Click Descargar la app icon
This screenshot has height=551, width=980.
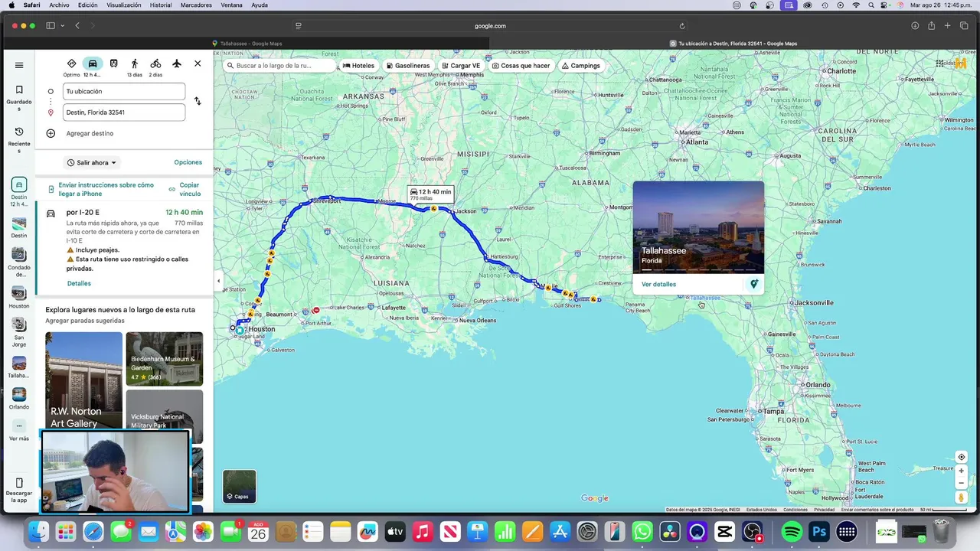pyautogui.click(x=19, y=483)
